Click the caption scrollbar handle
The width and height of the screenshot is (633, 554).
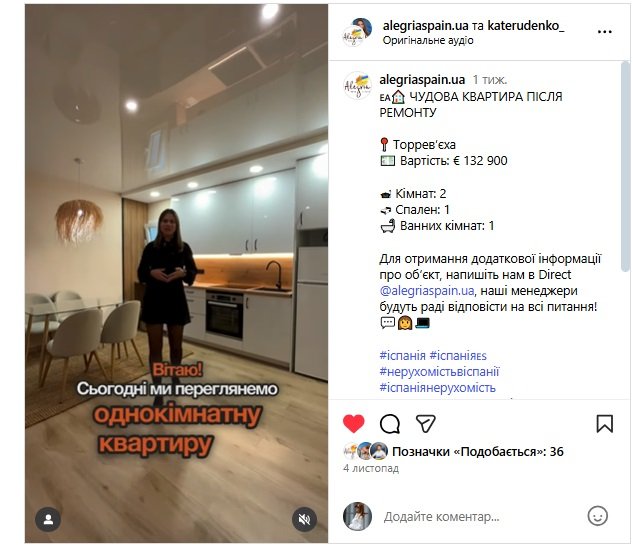click(625, 167)
